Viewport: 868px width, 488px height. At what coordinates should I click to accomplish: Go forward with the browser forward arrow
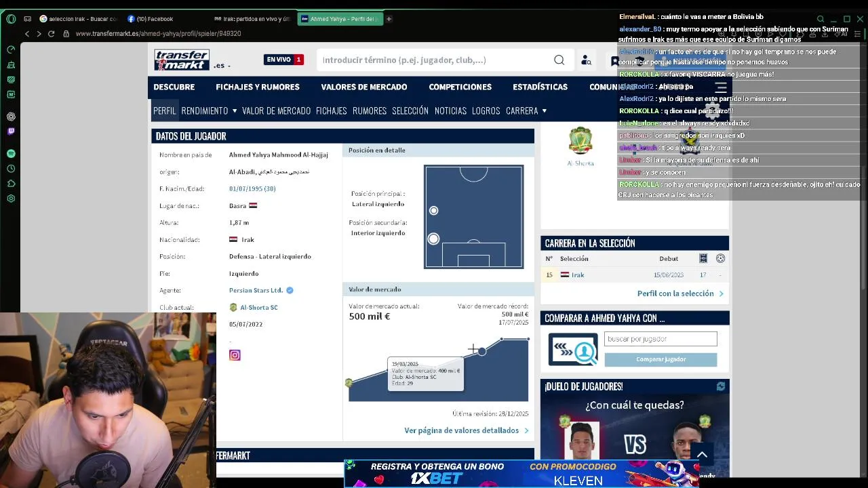[39, 34]
